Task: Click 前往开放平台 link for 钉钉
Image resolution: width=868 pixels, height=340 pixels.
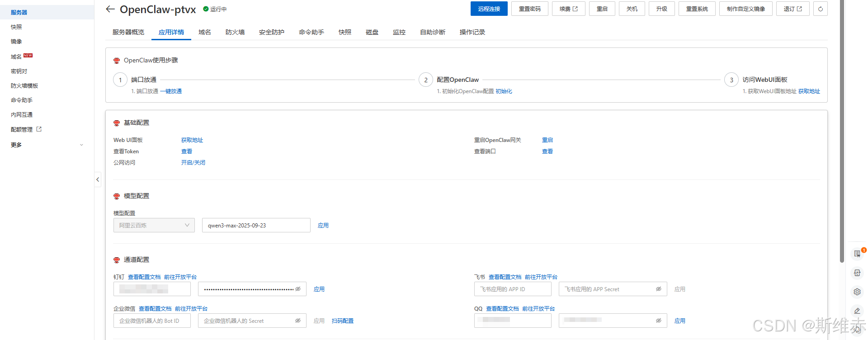Action: point(180,277)
